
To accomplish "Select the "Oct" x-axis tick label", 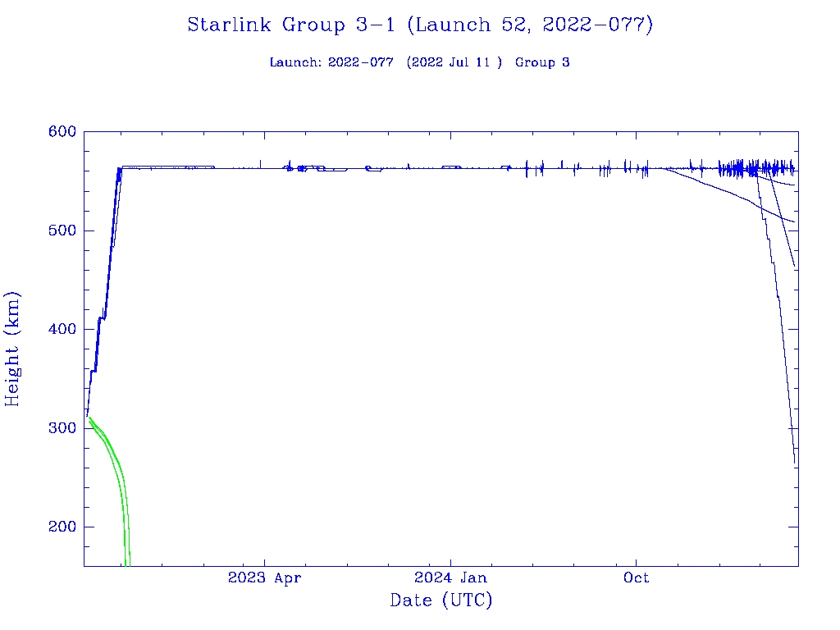I will coord(637,577).
